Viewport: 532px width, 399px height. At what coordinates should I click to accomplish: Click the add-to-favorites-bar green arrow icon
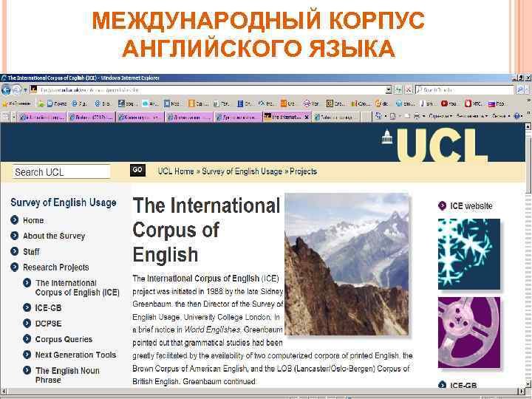click(41, 103)
